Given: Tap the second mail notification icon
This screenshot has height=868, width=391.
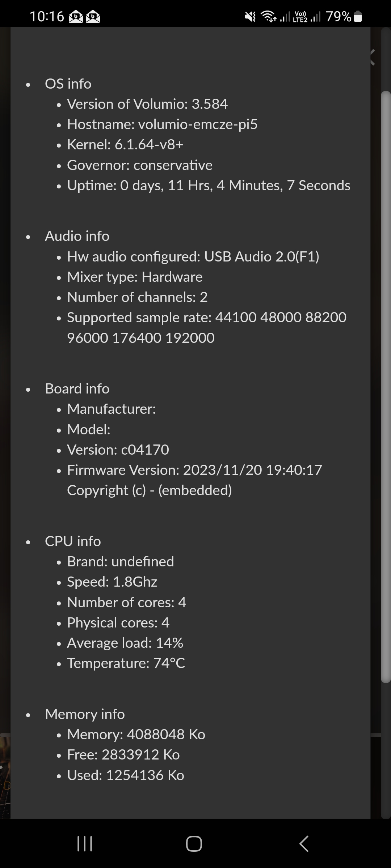Looking at the screenshot, I should coord(93,17).
